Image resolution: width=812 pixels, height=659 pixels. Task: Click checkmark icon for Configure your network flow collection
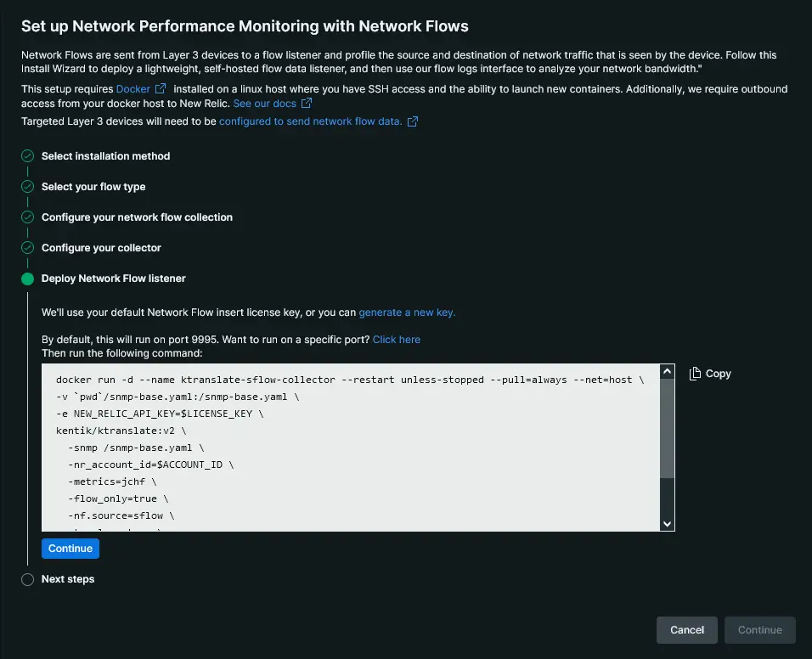tap(27, 217)
